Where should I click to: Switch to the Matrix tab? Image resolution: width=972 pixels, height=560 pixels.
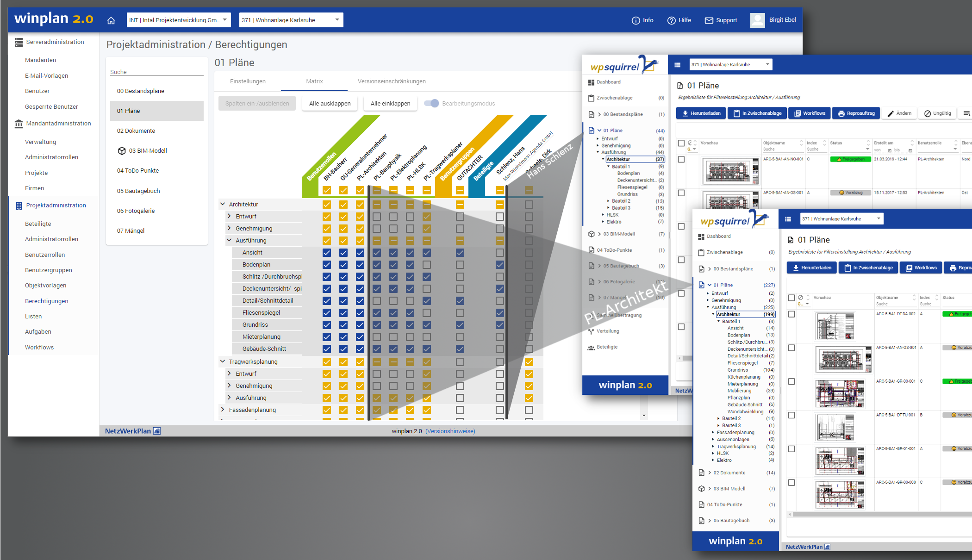314,81
